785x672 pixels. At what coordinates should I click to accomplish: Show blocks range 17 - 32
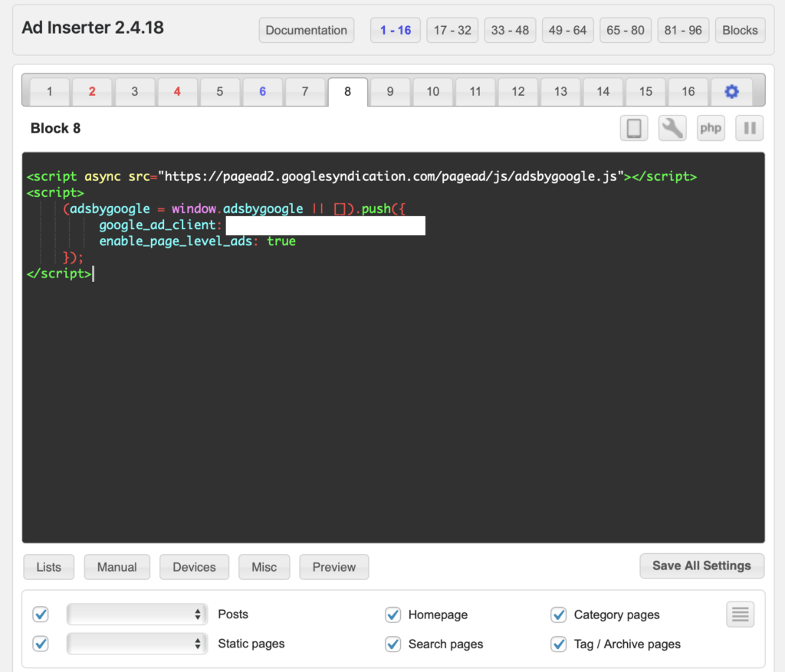click(452, 30)
